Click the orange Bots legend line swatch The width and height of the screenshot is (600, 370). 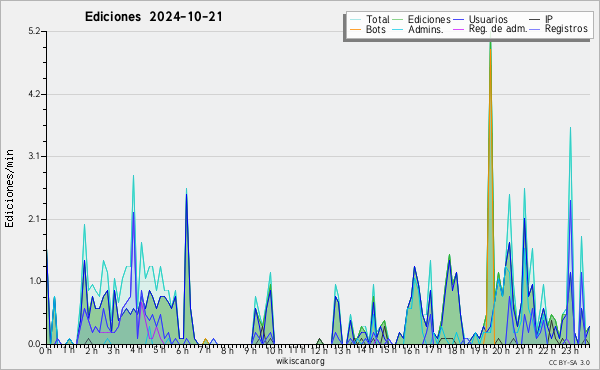[x=355, y=29]
